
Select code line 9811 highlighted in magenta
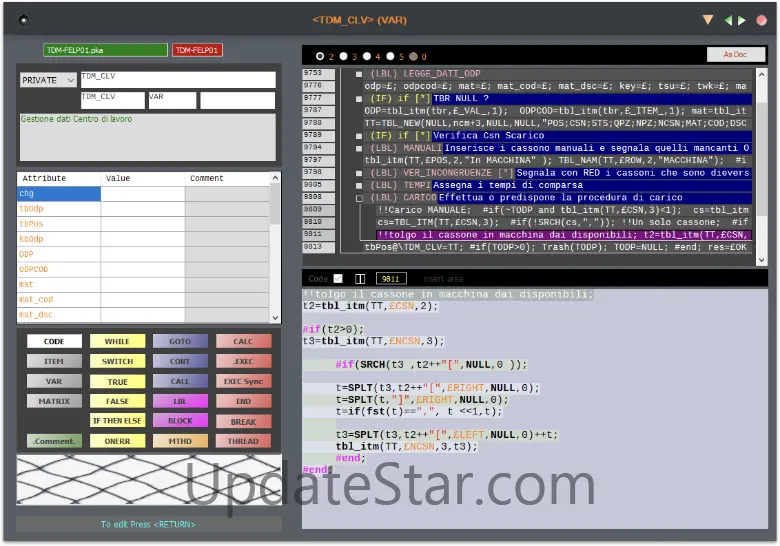click(x=564, y=235)
